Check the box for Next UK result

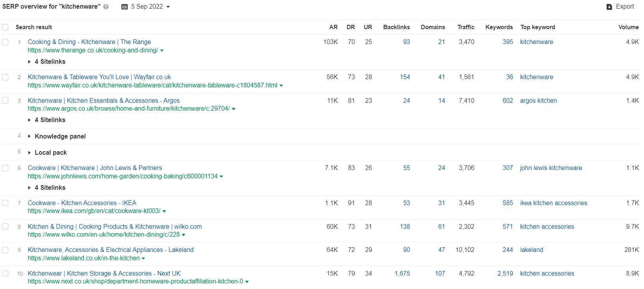(5, 273)
